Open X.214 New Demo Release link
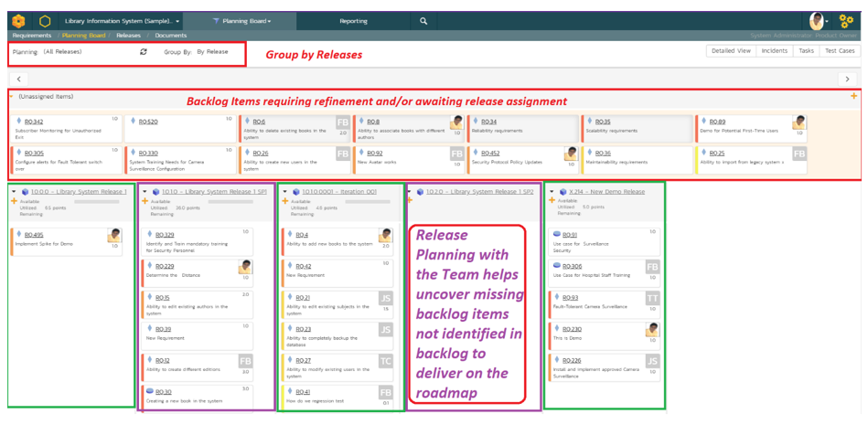 point(606,192)
